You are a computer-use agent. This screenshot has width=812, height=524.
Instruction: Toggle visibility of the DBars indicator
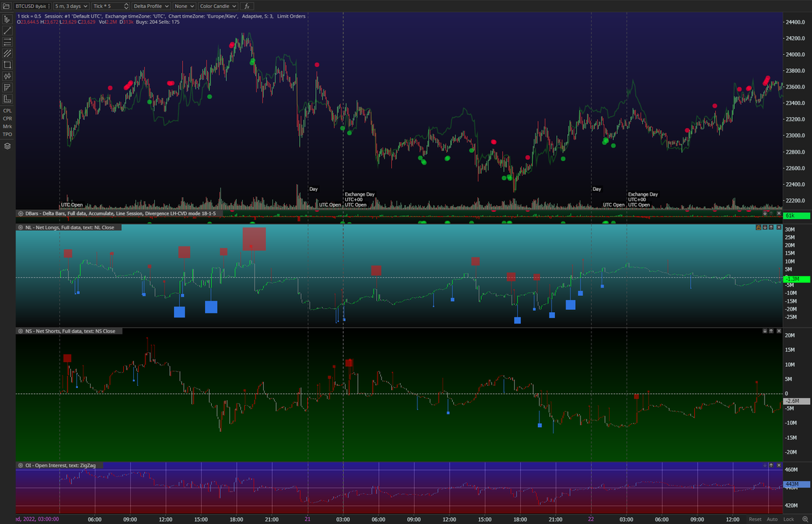[20, 213]
